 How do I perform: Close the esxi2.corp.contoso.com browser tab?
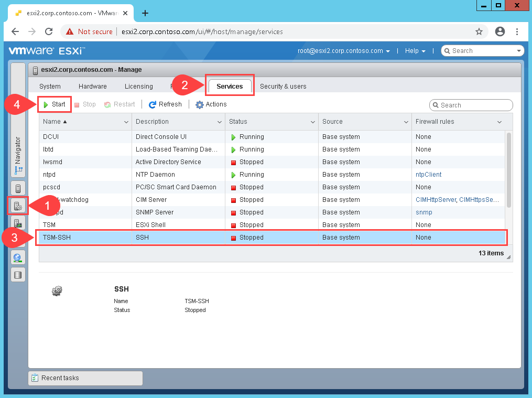[x=125, y=13]
